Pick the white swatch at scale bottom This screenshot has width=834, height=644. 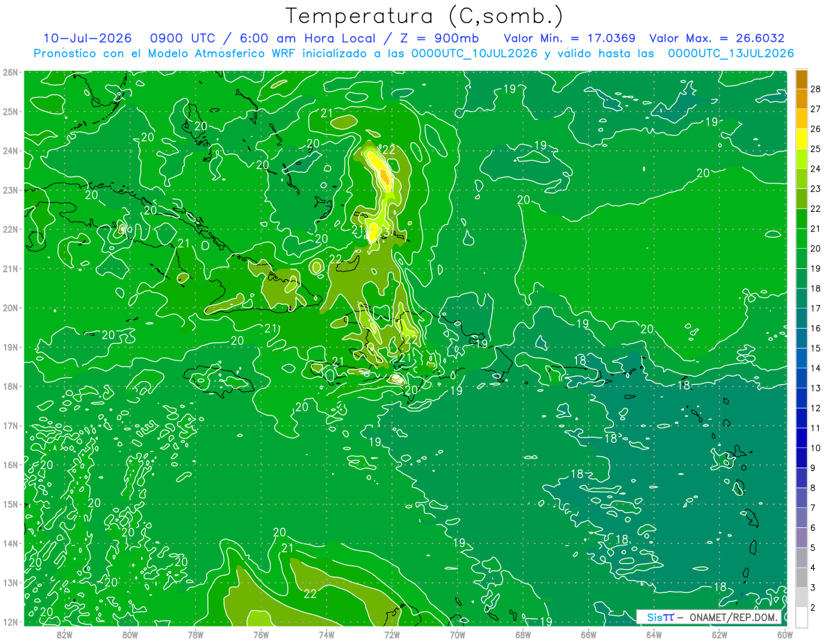point(802,617)
